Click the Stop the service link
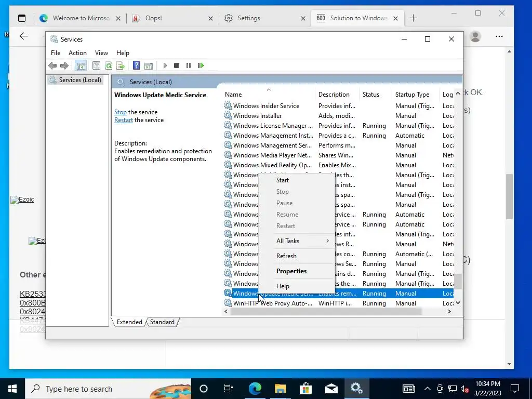The width and height of the screenshot is (532, 399). [121, 112]
